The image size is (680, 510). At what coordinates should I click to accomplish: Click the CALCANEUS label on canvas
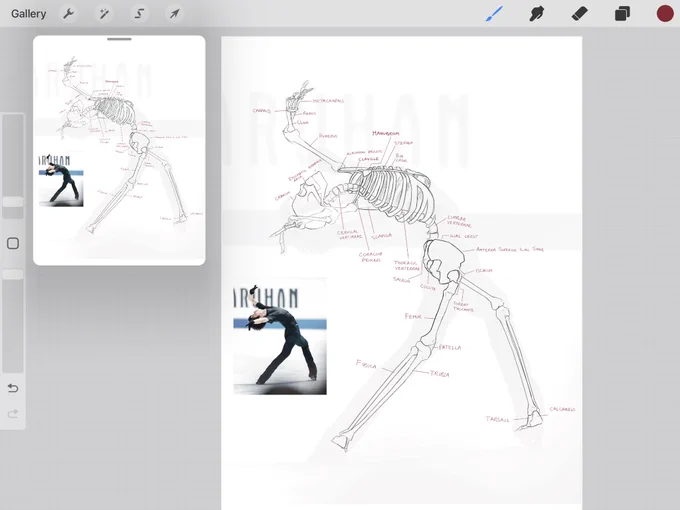(562, 409)
